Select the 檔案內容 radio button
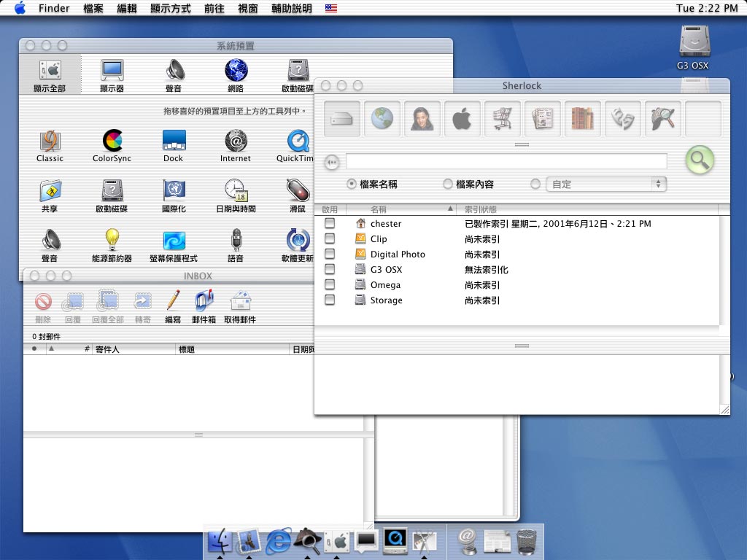747x560 pixels. pyautogui.click(x=448, y=184)
